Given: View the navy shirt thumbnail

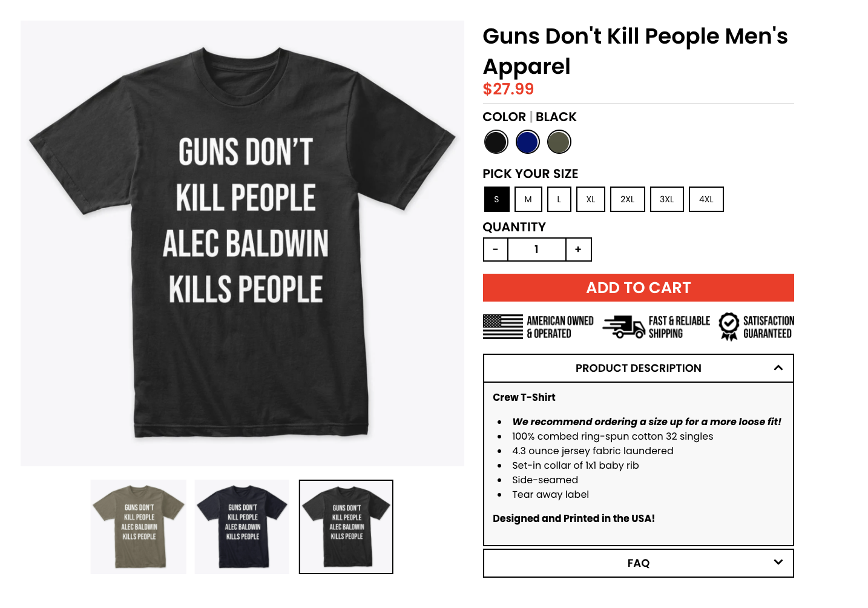Looking at the screenshot, I should (x=242, y=527).
